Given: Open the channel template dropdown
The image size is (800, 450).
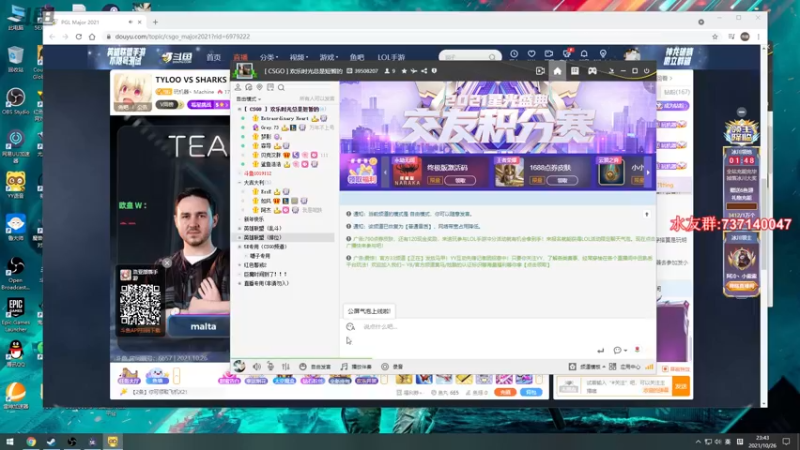Looking at the screenshot, I should [587, 366].
